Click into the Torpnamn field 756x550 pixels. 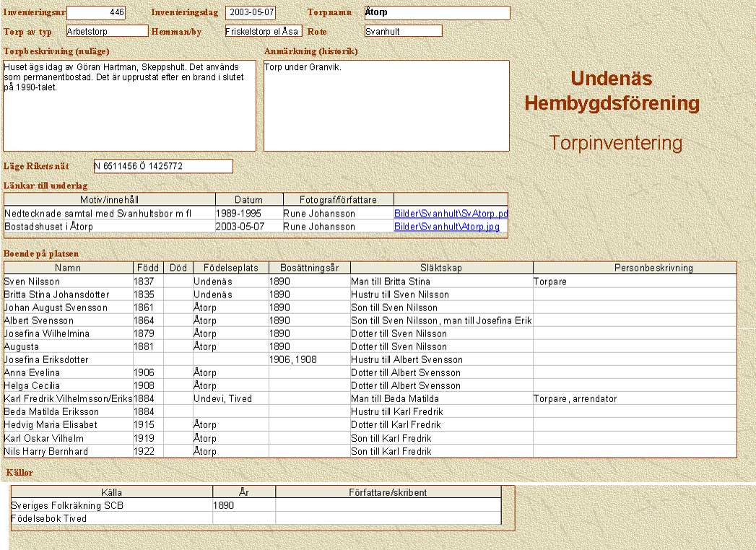coord(436,13)
